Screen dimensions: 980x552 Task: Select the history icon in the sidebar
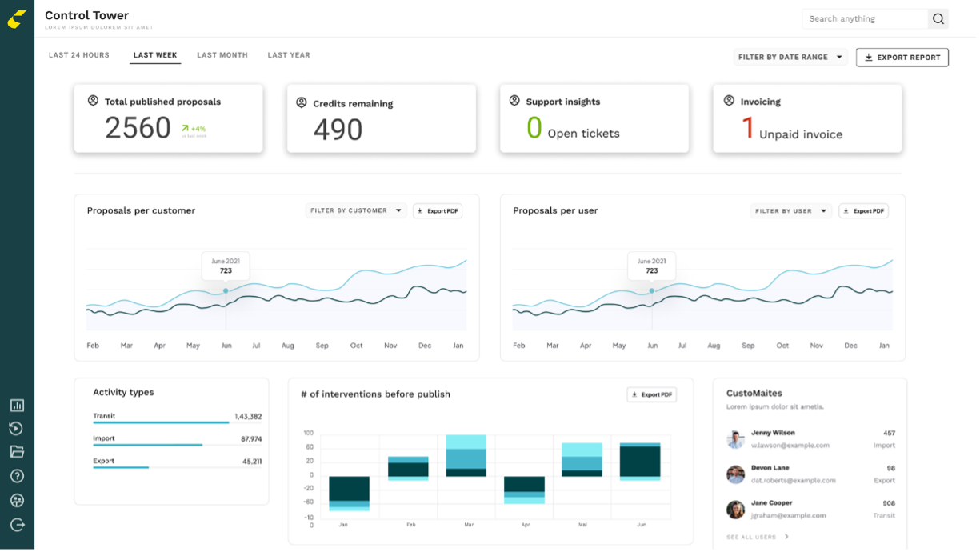click(17, 429)
